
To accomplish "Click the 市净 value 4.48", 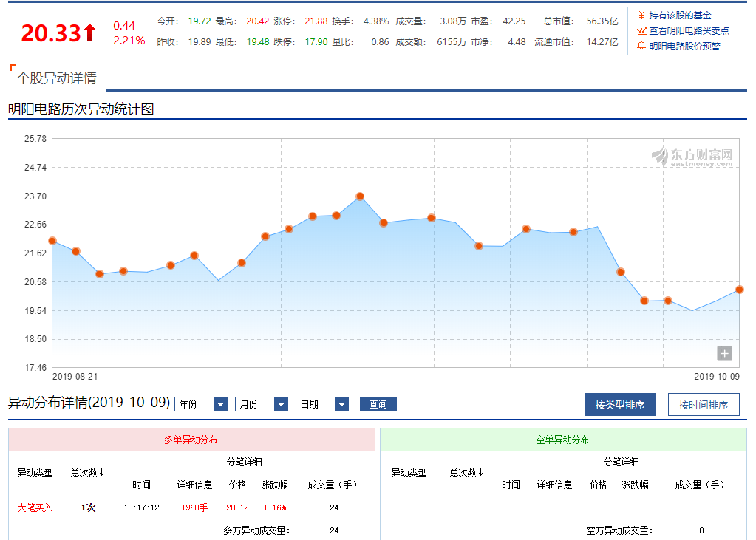I will point(517,42).
